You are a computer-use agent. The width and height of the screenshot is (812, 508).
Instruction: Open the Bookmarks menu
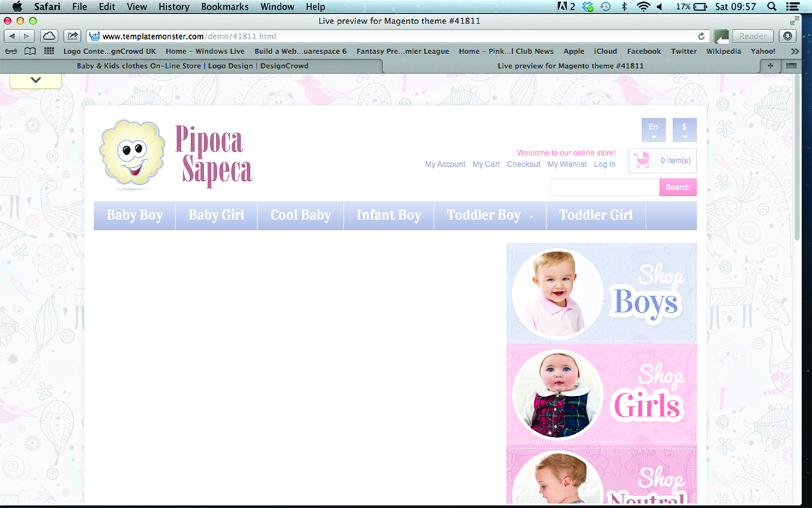pos(225,7)
